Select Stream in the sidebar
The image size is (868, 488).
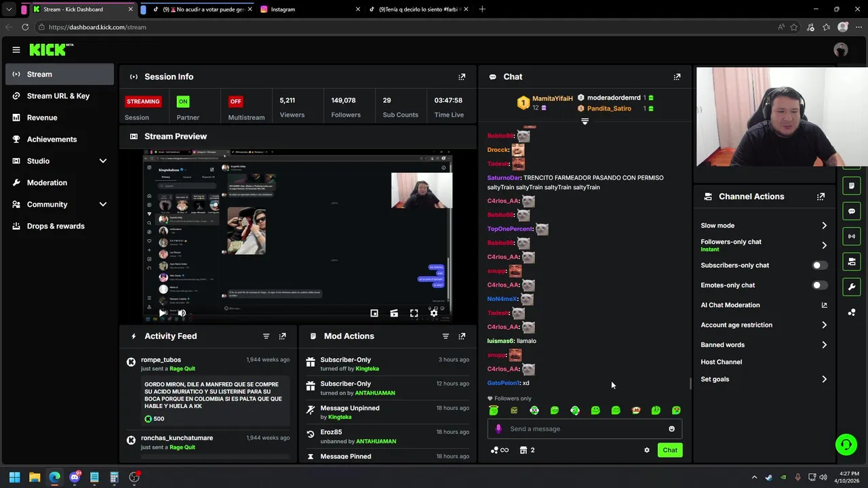click(x=60, y=74)
